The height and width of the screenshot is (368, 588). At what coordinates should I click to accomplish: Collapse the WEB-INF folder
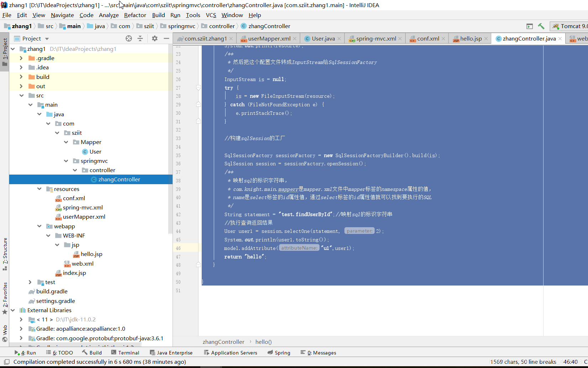[48, 235]
